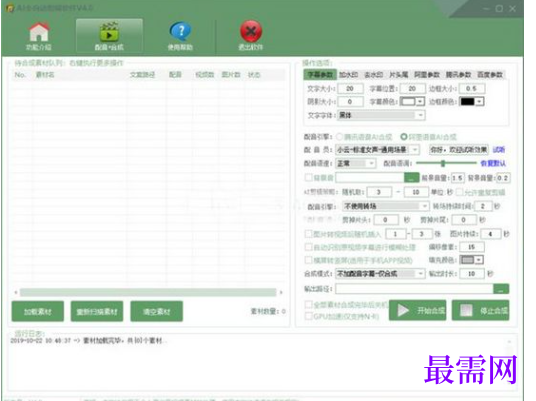536x401 pixels.
Task: Open the 片头尾 tab
Action: [x=399, y=75]
